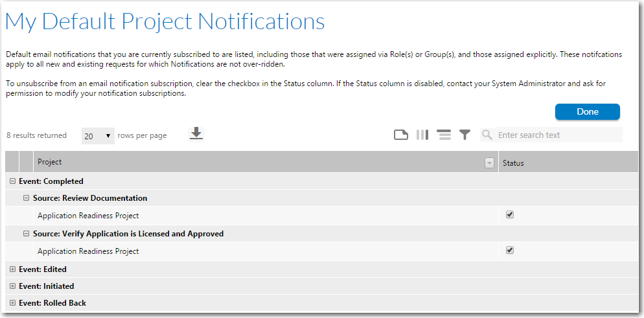Open the Project column header dropdown arrow
Image resolution: width=644 pixels, height=318 pixels.
(489, 163)
